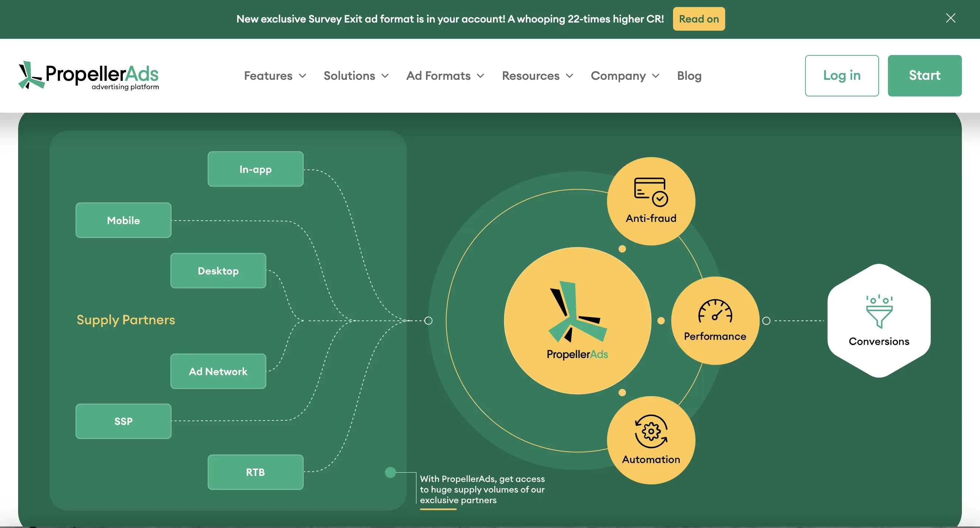Dismiss the top announcement banner
The image size is (980, 528).
[x=950, y=18]
